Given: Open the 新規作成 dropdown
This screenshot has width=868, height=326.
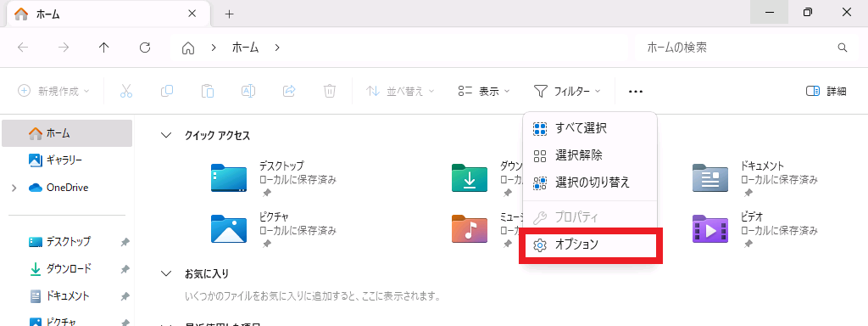Looking at the screenshot, I should (53, 91).
